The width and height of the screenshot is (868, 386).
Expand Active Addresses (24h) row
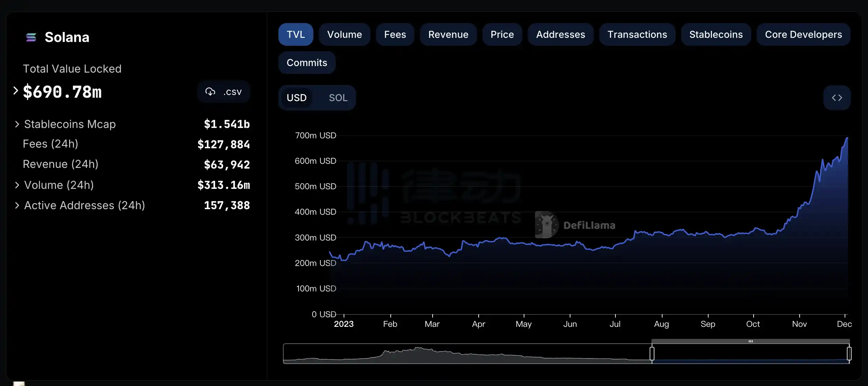(x=17, y=205)
